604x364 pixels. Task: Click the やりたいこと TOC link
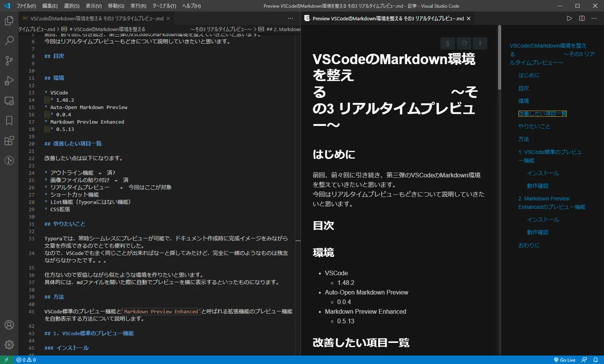point(535,126)
